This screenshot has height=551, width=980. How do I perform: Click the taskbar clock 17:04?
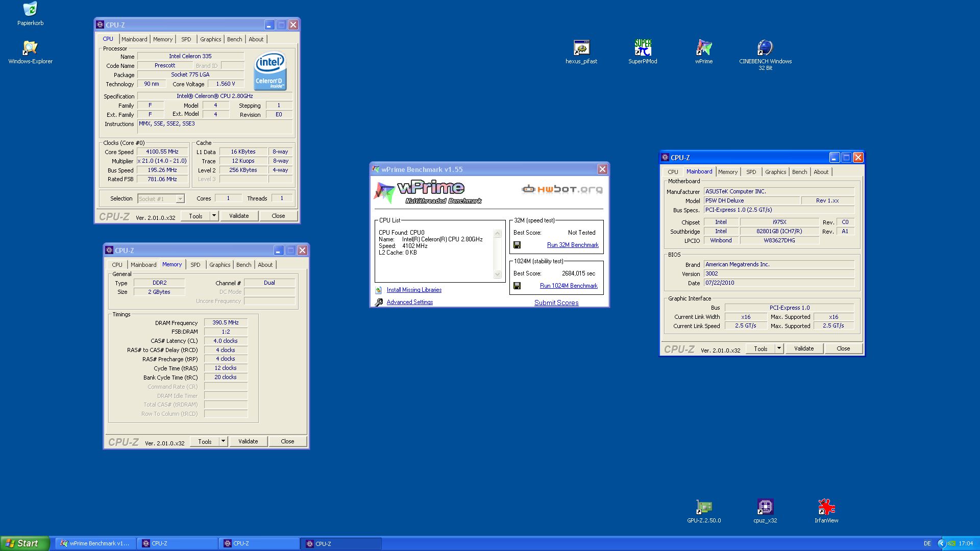click(x=966, y=543)
